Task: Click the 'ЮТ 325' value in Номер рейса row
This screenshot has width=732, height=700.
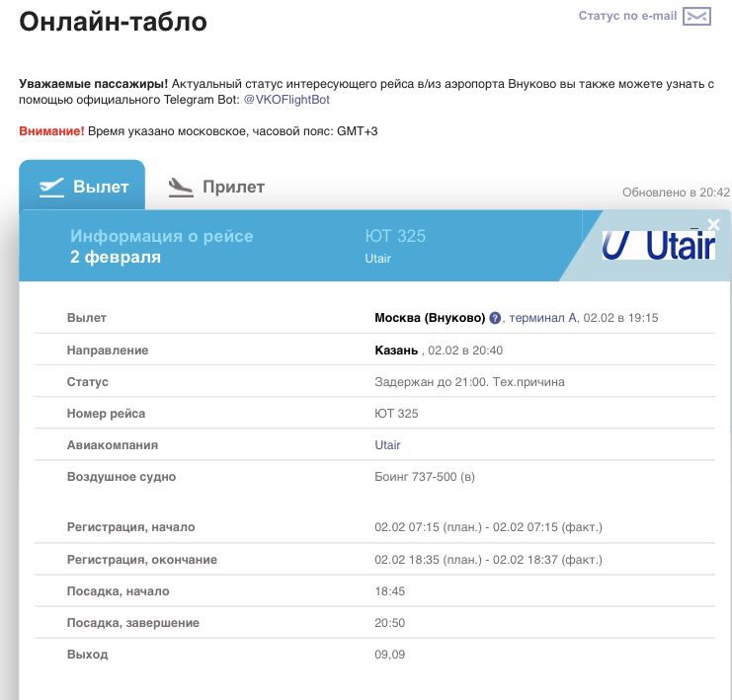Action: point(396,414)
